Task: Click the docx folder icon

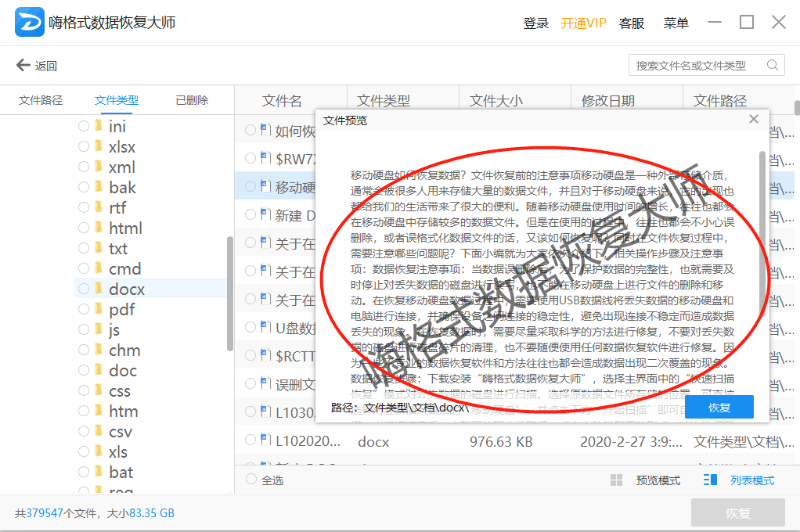Action: click(x=99, y=289)
